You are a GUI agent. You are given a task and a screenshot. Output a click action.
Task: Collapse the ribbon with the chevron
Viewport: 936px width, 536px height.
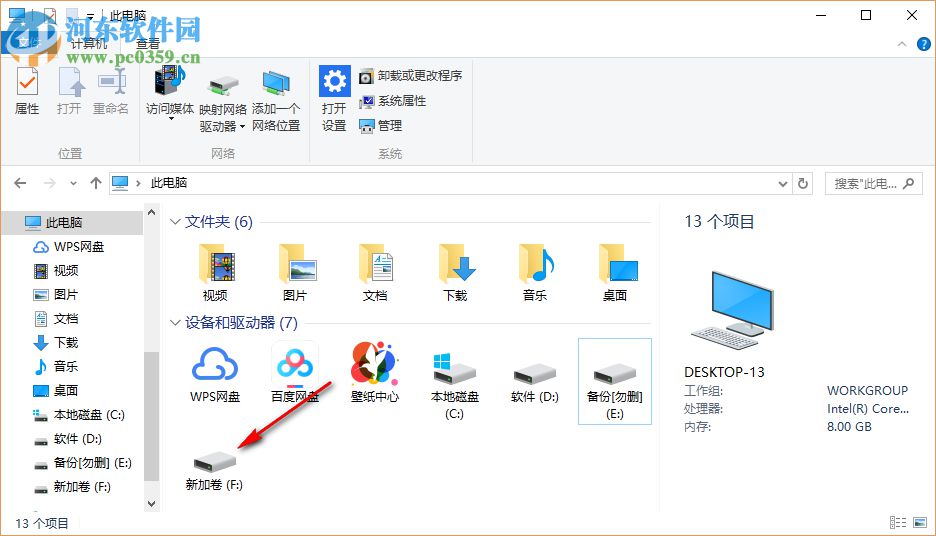click(x=902, y=44)
